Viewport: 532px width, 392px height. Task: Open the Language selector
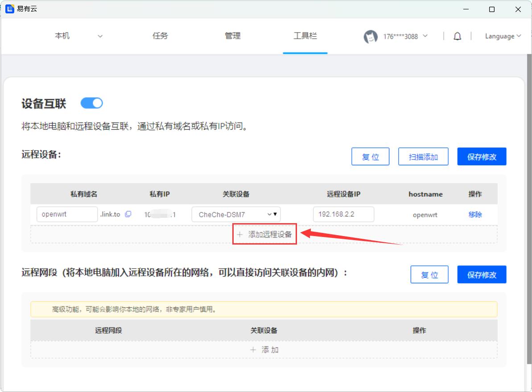coord(503,37)
